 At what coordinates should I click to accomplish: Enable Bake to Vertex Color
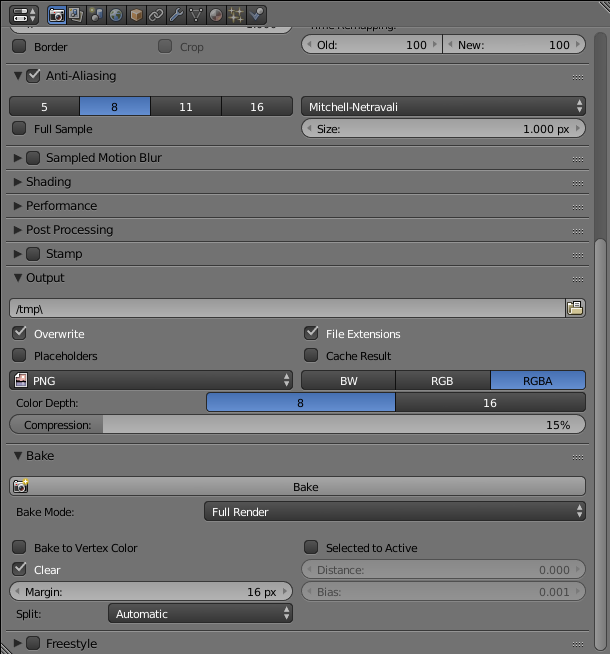click(19, 547)
